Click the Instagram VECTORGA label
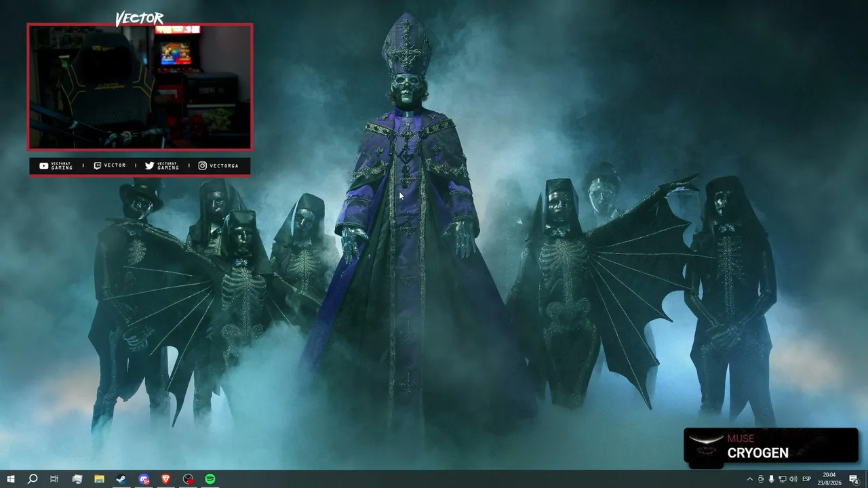868x488 pixels. click(218, 165)
